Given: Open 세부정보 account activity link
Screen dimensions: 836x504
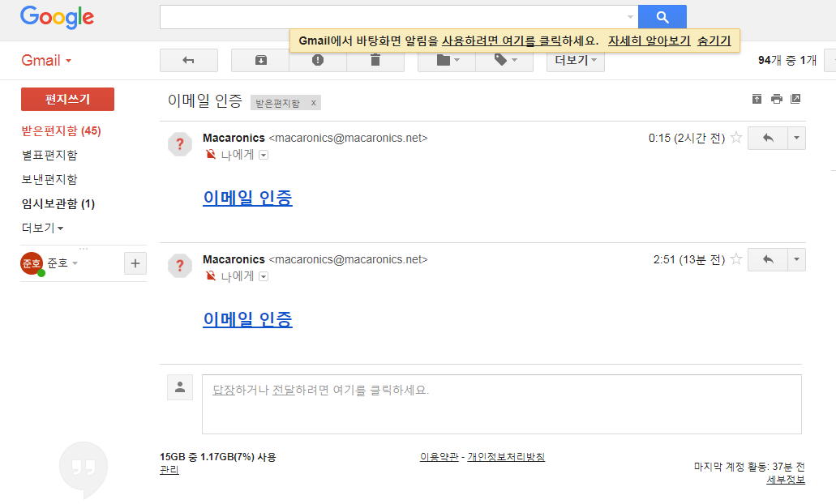Looking at the screenshot, I should coord(786,480).
